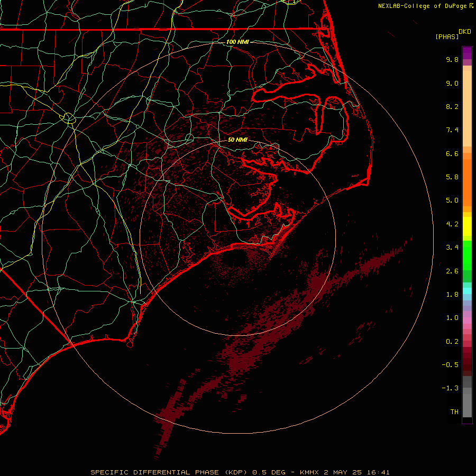Click the 50 NMI range ring label
The image size is (476, 476).
(x=237, y=140)
